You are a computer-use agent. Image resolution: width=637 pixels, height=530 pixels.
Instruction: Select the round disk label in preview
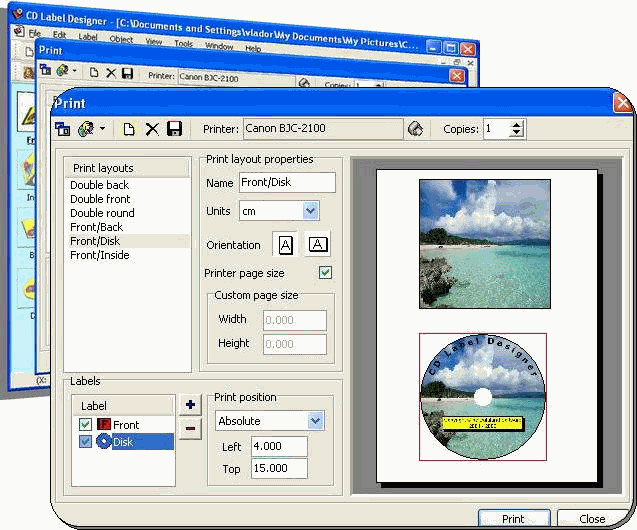pos(483,397)
